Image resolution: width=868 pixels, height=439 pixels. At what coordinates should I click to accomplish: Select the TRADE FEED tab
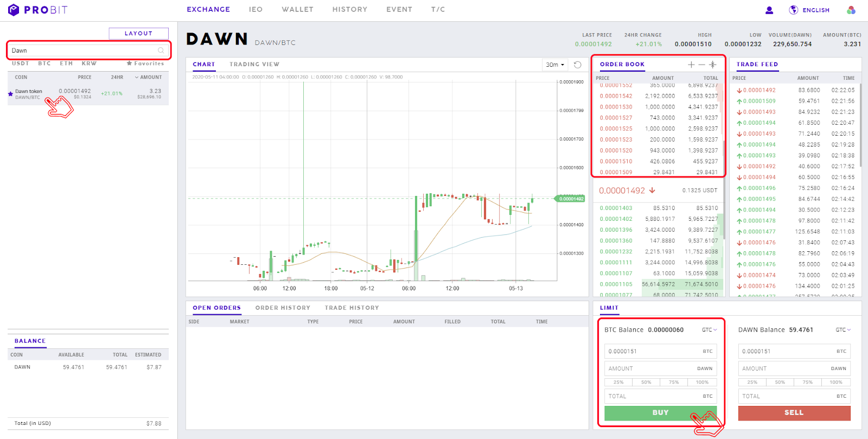757,64
